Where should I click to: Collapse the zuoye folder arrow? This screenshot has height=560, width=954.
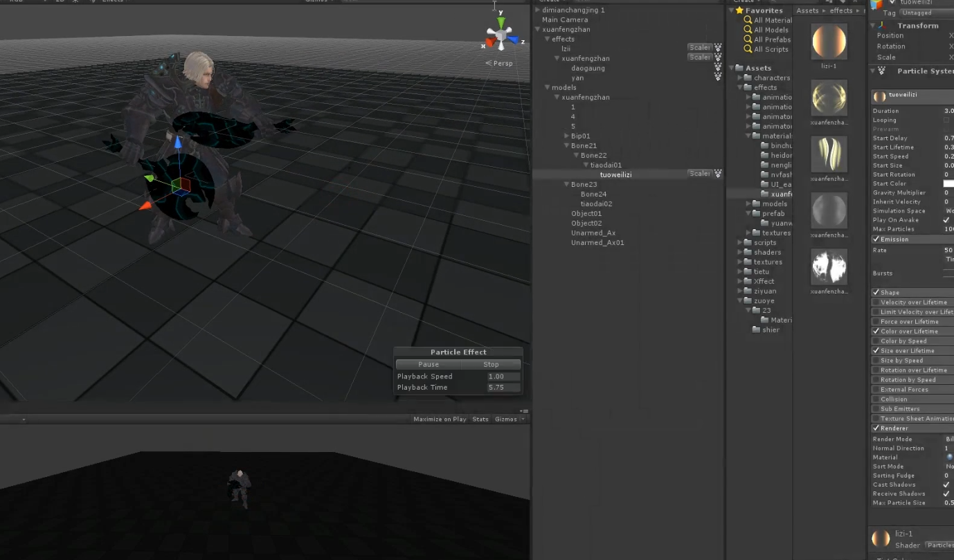point(739,300)
